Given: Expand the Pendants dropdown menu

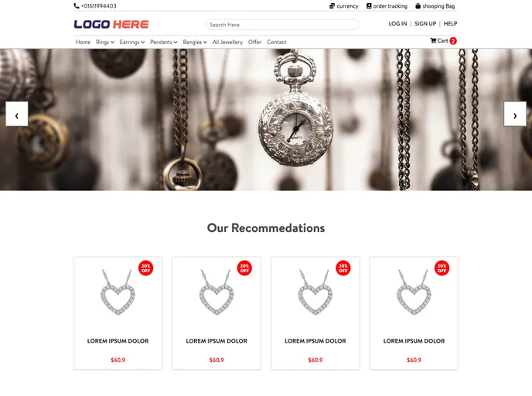Looking at the screenshot, I should point(164,42).
